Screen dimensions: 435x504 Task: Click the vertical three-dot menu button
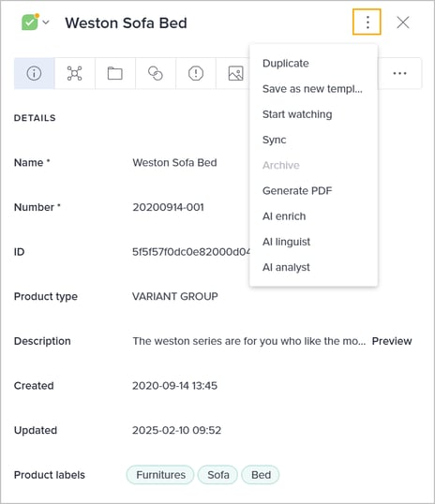click(367, 22)
